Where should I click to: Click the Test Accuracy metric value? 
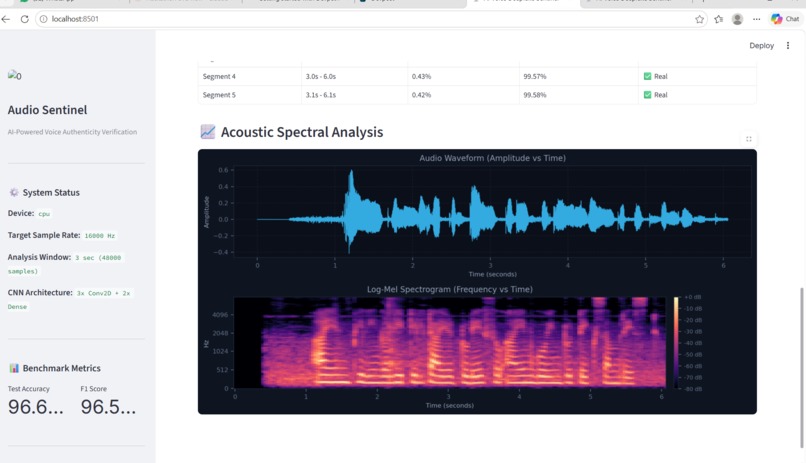click(35, 407)
